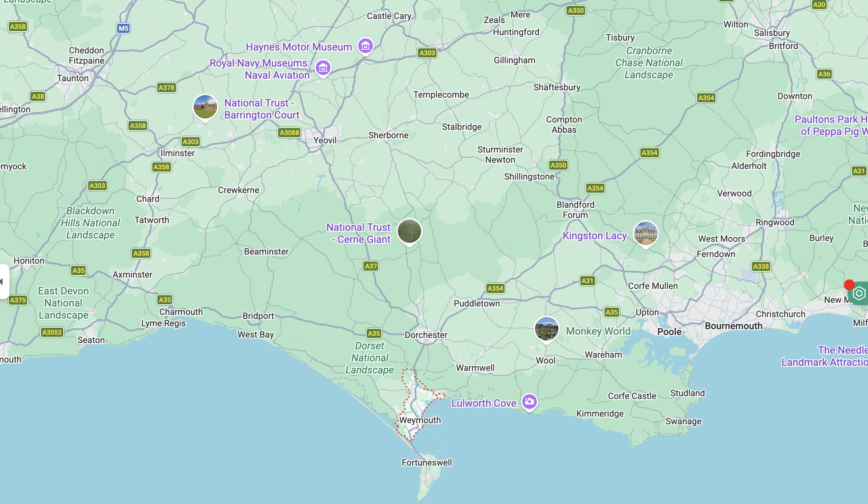
Task: Click the Gillingham town label
Action: (x=515, y=60)
